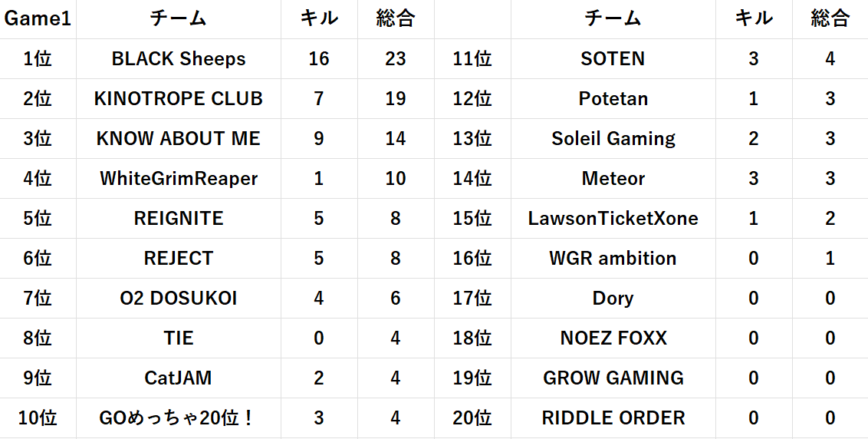
Task: Select the KNOW ABOUT ME cell
Action: click(x=179, y=139)
